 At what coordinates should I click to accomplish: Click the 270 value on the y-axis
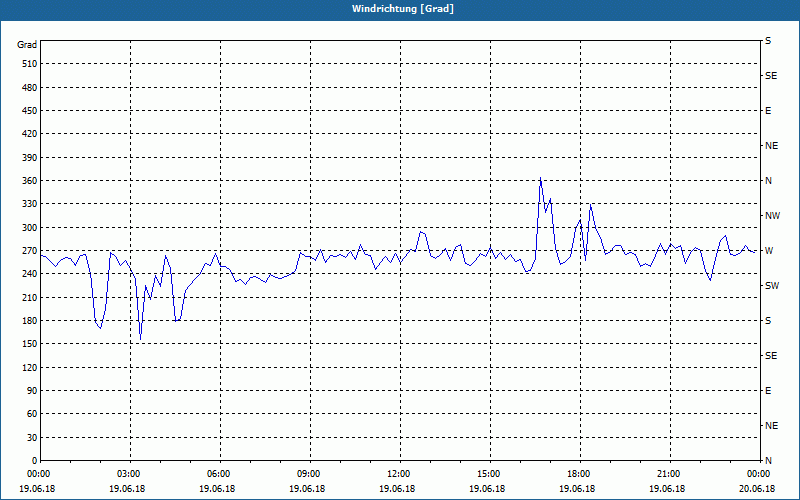point(30,251)
